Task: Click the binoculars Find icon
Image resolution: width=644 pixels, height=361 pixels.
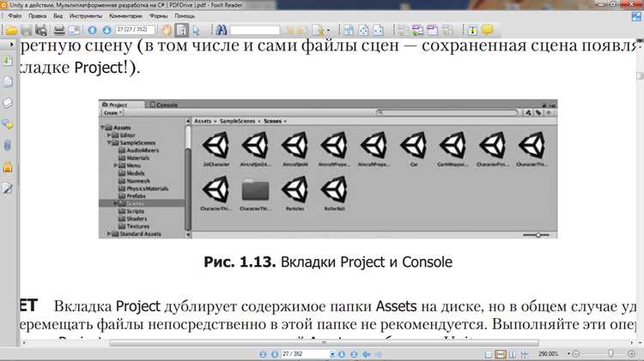Action: coord(221,30)
